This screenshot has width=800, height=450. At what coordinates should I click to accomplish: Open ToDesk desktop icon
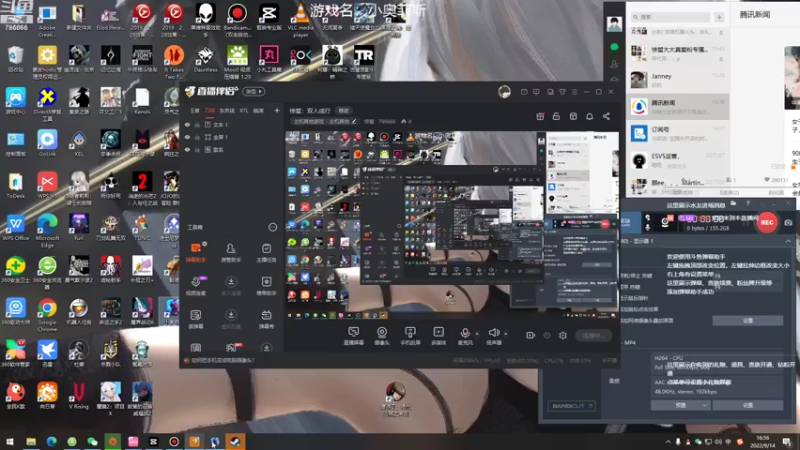click(15, 185)
